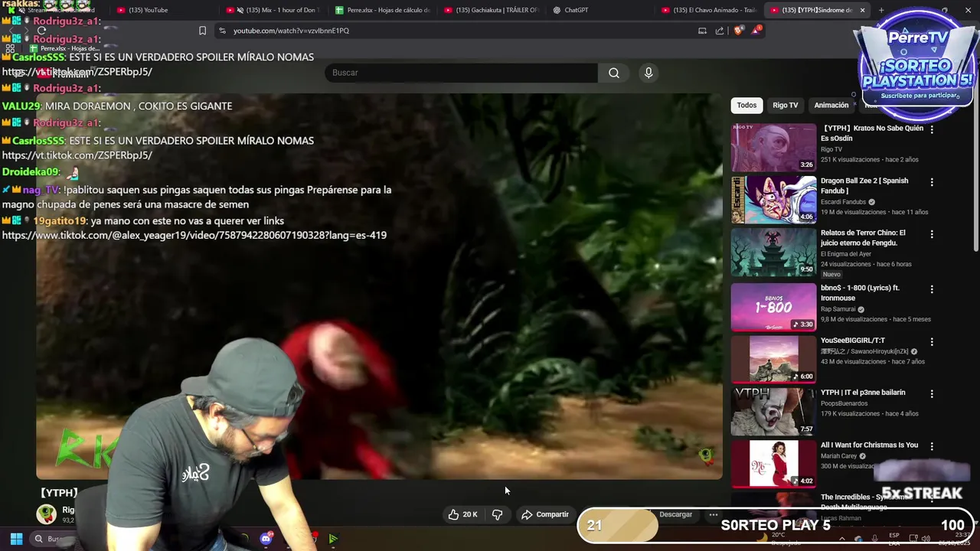Expand hidden system tray icons chevron
This screenshot has height=551, width=980.
point(841,538)
